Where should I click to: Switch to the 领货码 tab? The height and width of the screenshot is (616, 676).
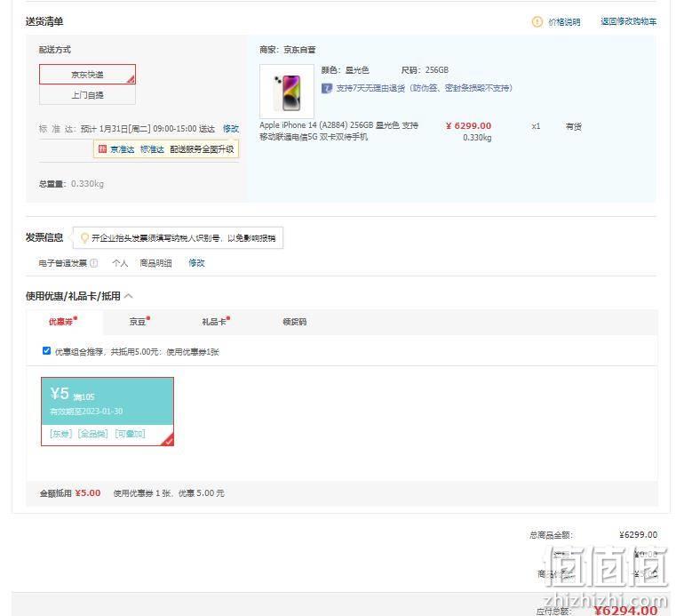[294, 322]
